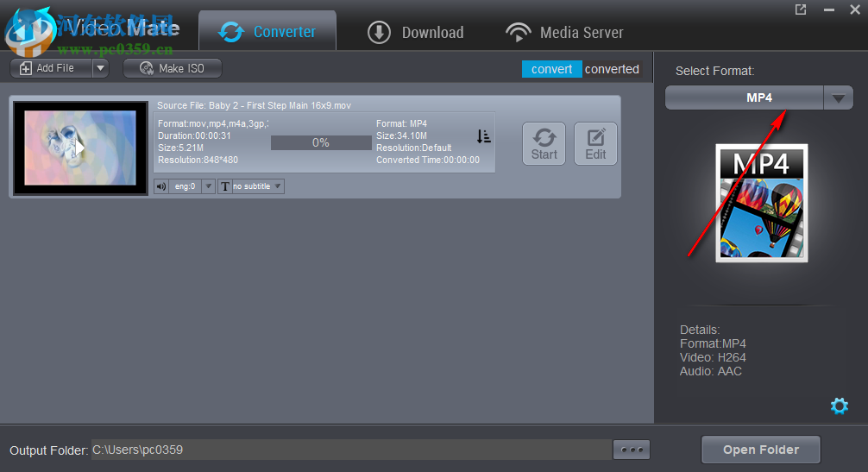
Task: Click "Size:5.21M" source text
Action: [x=180, y=148]
